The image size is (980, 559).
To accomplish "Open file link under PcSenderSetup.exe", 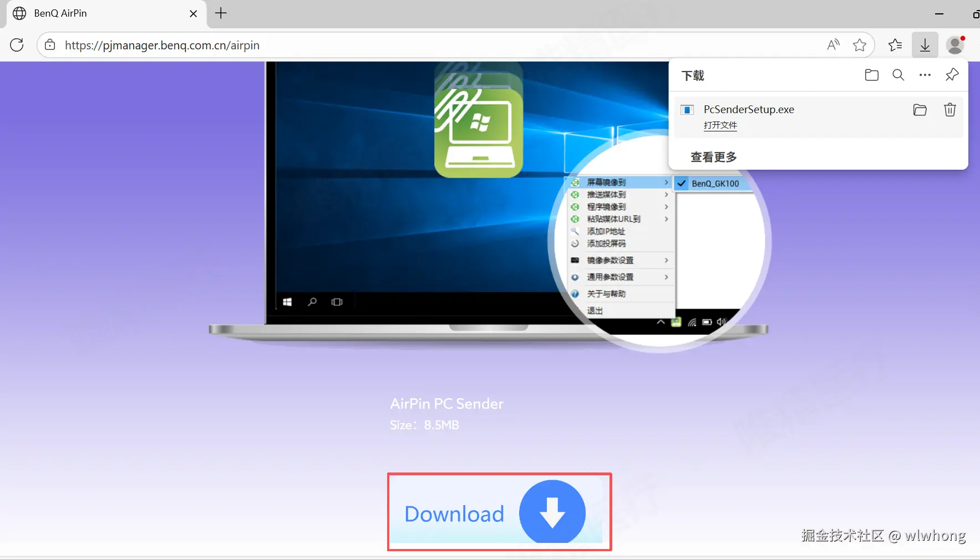I will click(x=720, y=125).
